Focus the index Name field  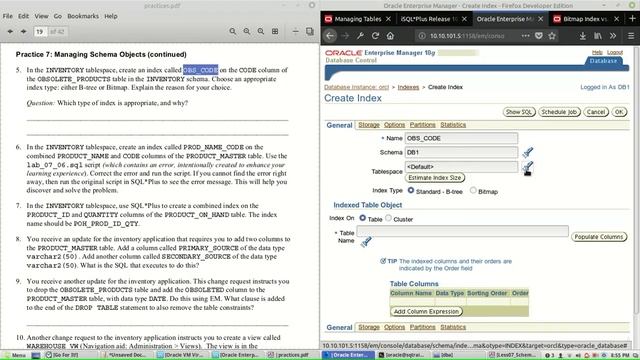click(461, 138)
